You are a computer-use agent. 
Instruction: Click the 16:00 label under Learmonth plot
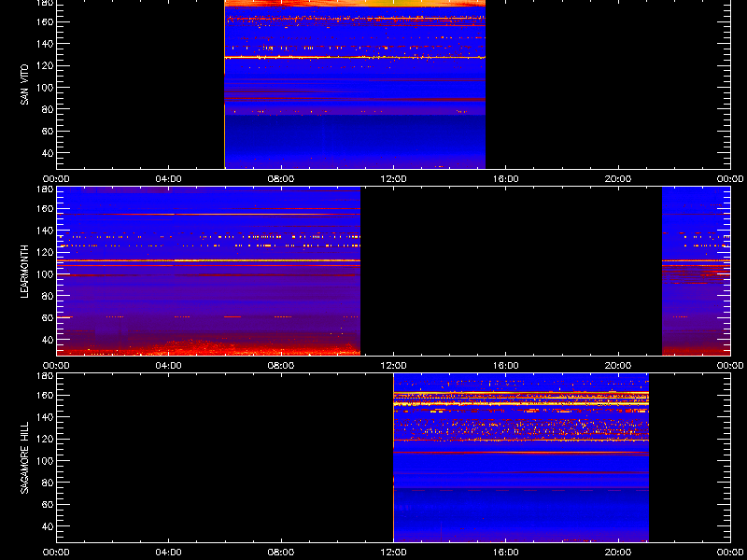click(506, 366)
